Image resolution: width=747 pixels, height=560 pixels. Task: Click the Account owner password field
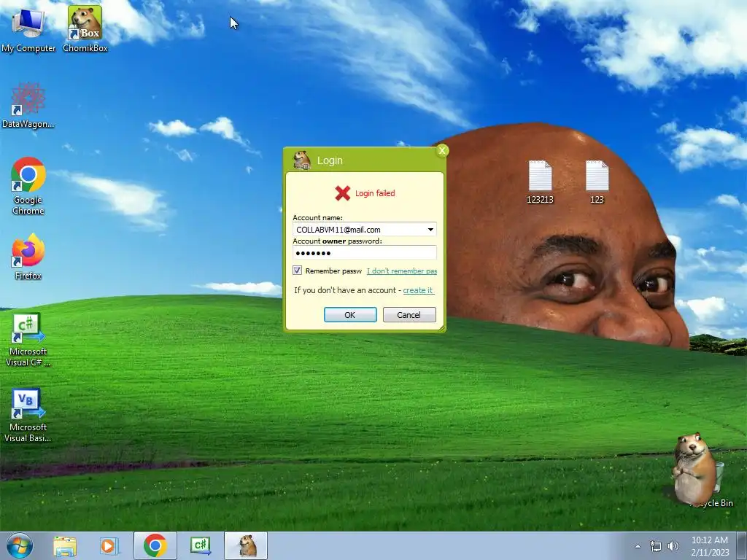(x=365, y=253)
